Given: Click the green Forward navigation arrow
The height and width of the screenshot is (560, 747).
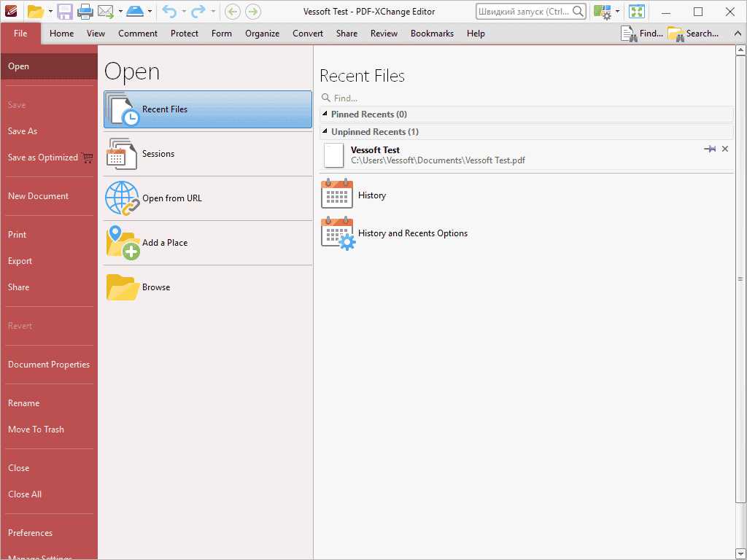Looking at the screenshot, I should point(253,12).
